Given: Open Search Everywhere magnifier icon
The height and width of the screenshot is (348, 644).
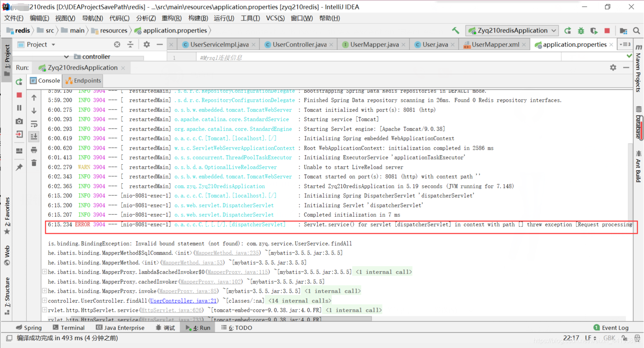Looking at the screenshot, I should pos(637,30).
